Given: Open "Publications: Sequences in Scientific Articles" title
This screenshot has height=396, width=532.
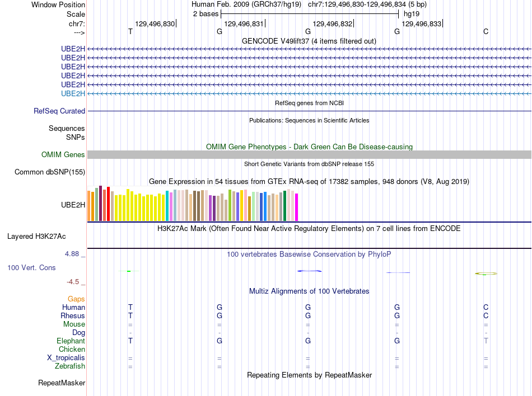Looking at the screenshot, I should tap(309, 120).
